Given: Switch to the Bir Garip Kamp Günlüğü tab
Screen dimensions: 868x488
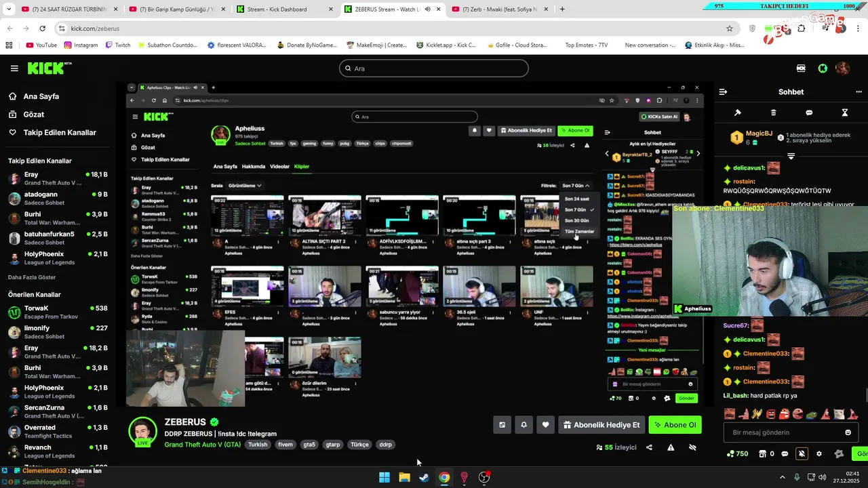Looking at the screenshot, I should click(x=176, y=9).
